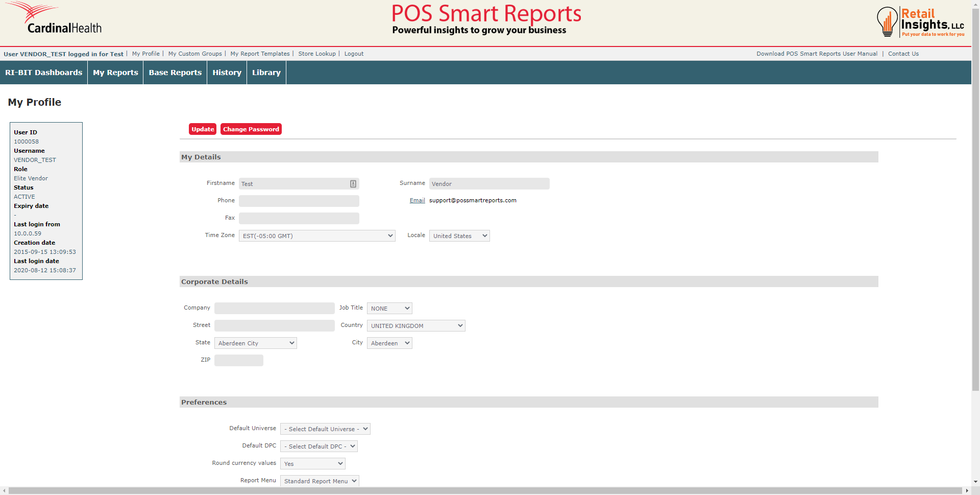Click the Logout link
The image size is (980, 495).
(354, 54)
